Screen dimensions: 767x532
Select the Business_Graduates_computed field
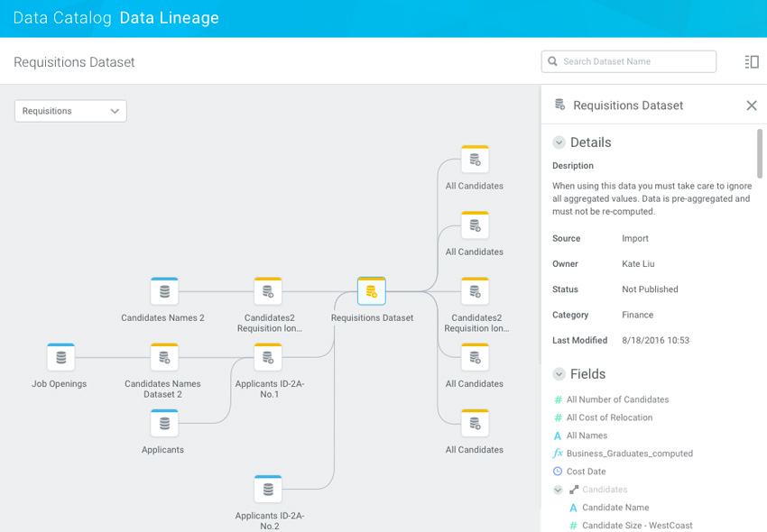[x=629, y=454]
